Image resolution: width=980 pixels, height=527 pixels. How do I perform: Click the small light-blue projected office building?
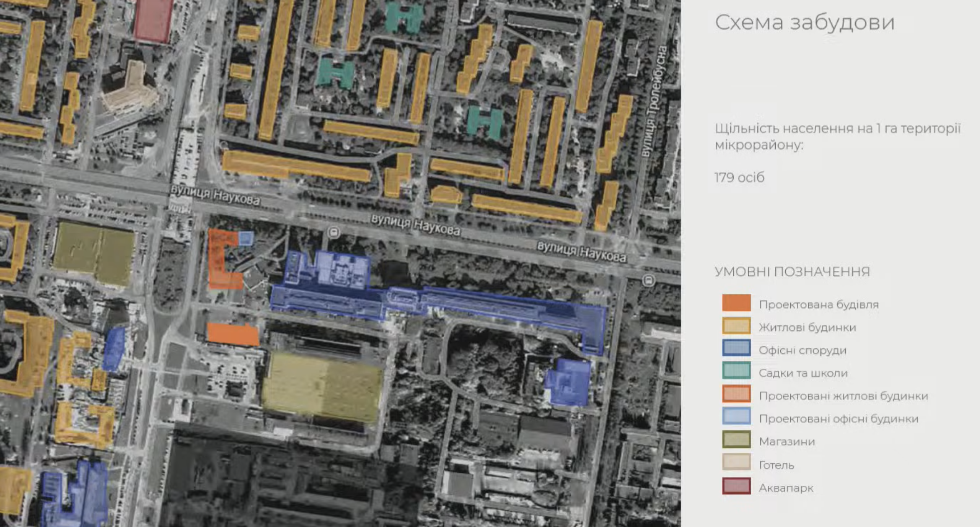(x=246, y=238)
